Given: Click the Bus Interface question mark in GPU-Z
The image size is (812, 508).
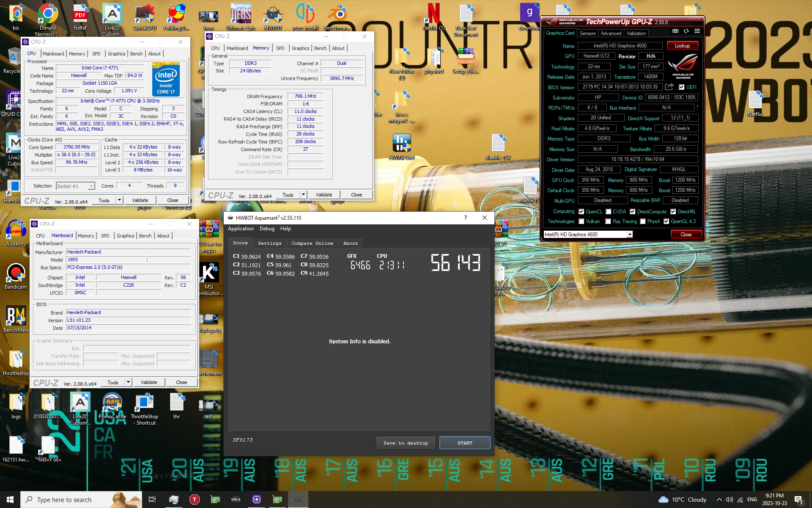Looking at the screenshot, I should 697,108.
